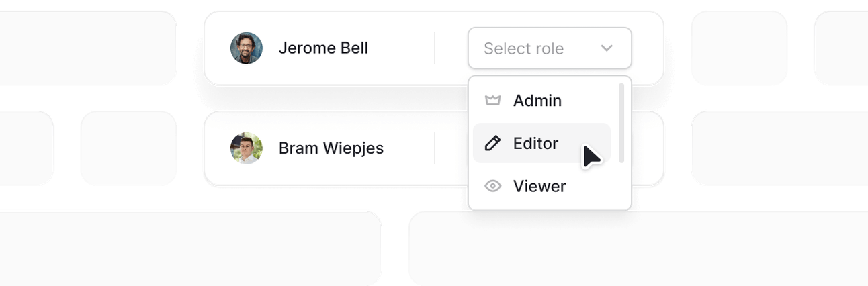Click the blank card right of Bram Wiepjes's row

779,148
